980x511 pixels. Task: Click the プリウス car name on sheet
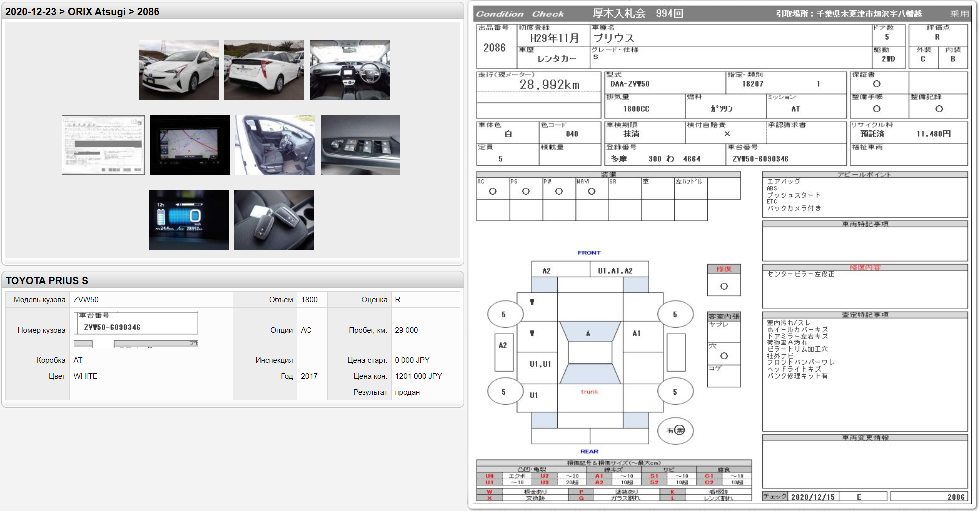614,38
